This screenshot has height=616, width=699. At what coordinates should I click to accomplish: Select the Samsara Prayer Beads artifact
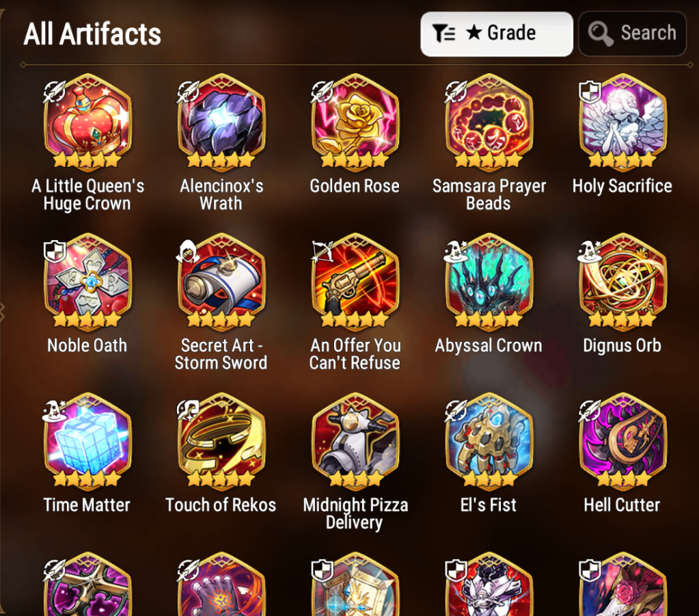(489, 122)
